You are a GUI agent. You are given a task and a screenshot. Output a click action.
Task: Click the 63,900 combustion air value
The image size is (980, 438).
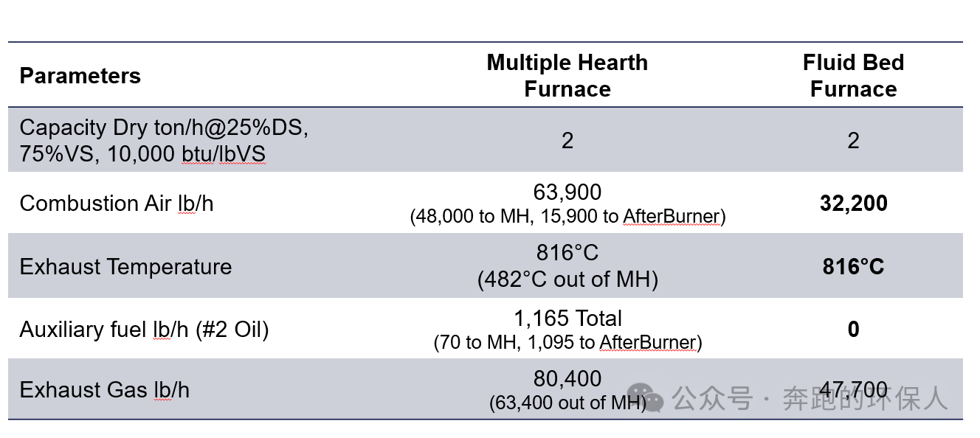click(x=567, y=192)
